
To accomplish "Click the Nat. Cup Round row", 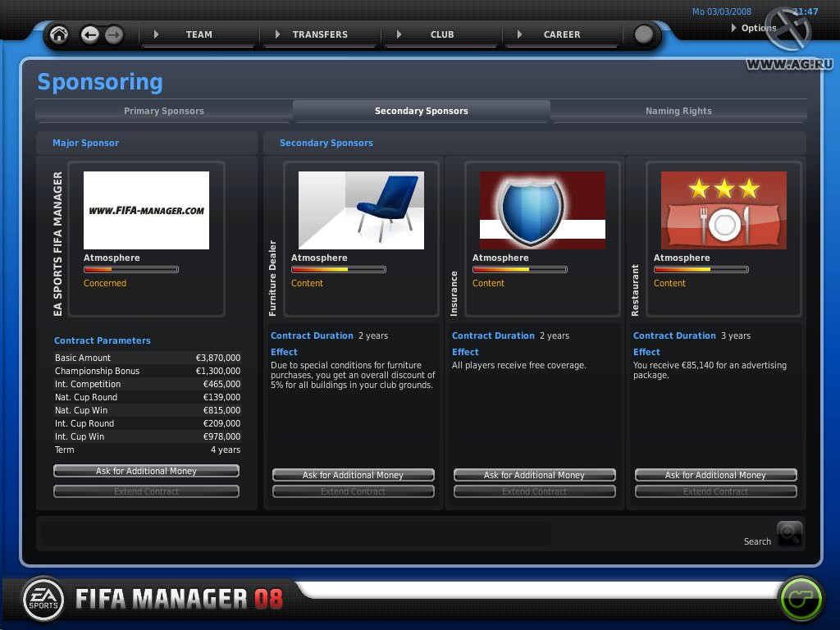I will coord(148,397).
